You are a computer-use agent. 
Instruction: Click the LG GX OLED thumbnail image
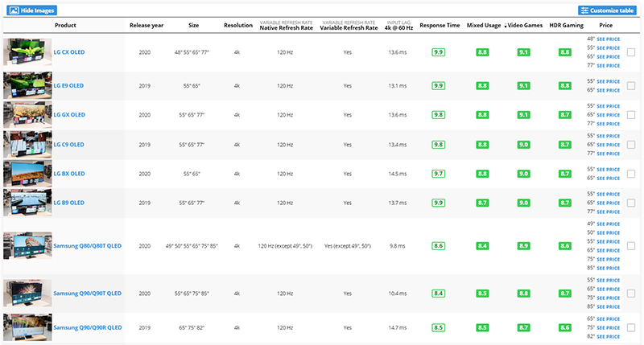tap(27, 115)
